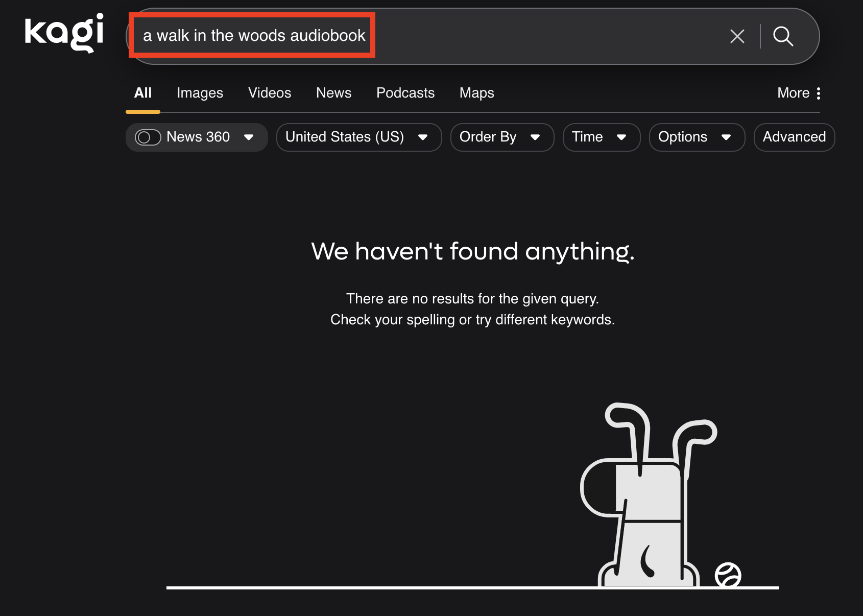Open the Order By dropdown
The height and width of the screenshot is (616, 863).
tap(501, 137)
